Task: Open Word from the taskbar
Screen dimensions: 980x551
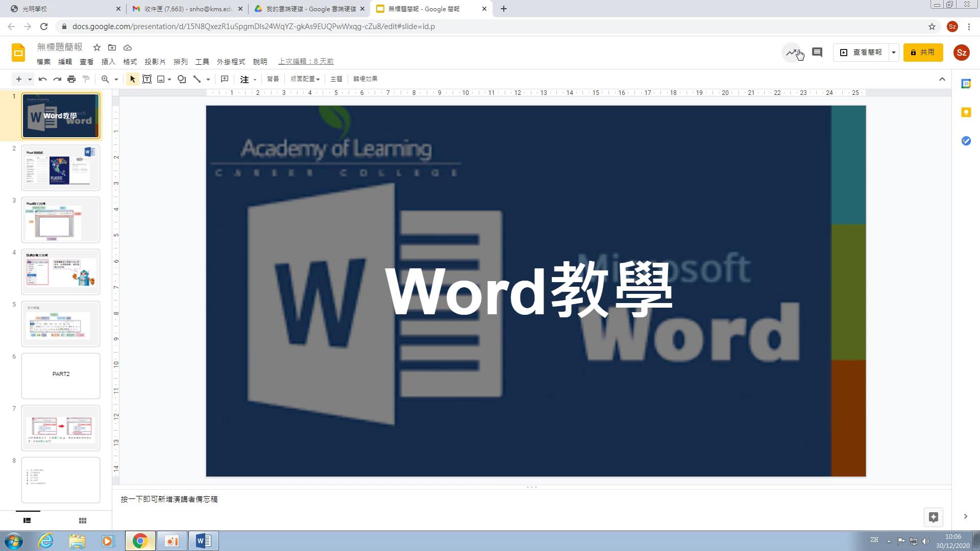Action: pos(204,541)
